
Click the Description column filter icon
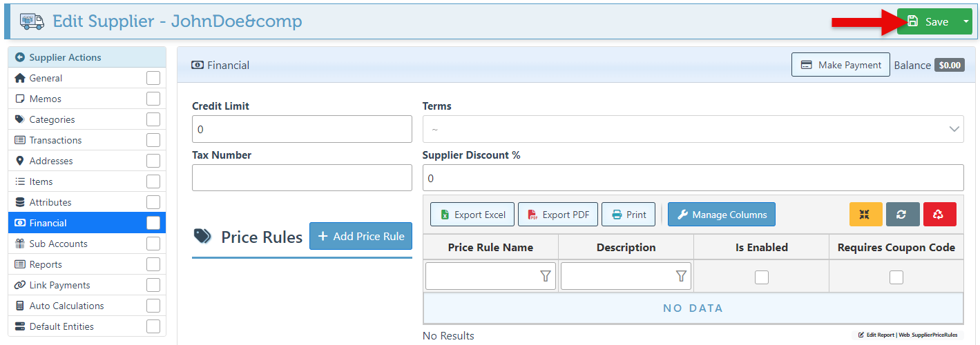pyautogui.click(x=681, y=276)
